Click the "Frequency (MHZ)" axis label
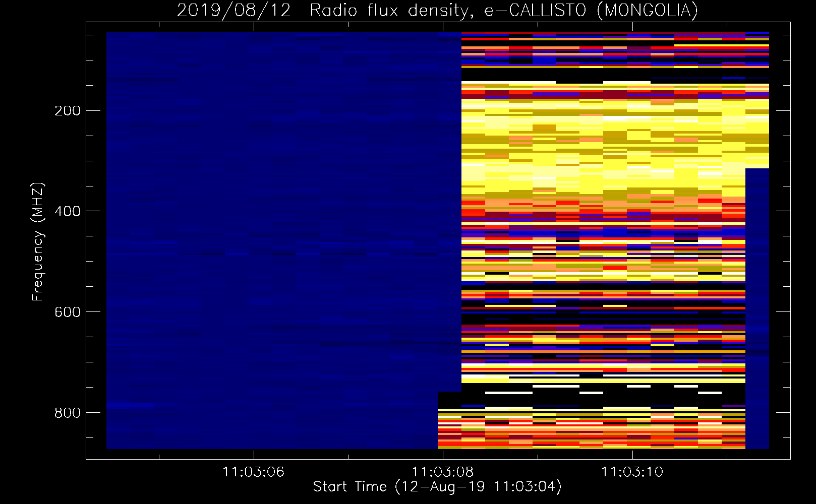 [x=38, y=242]
